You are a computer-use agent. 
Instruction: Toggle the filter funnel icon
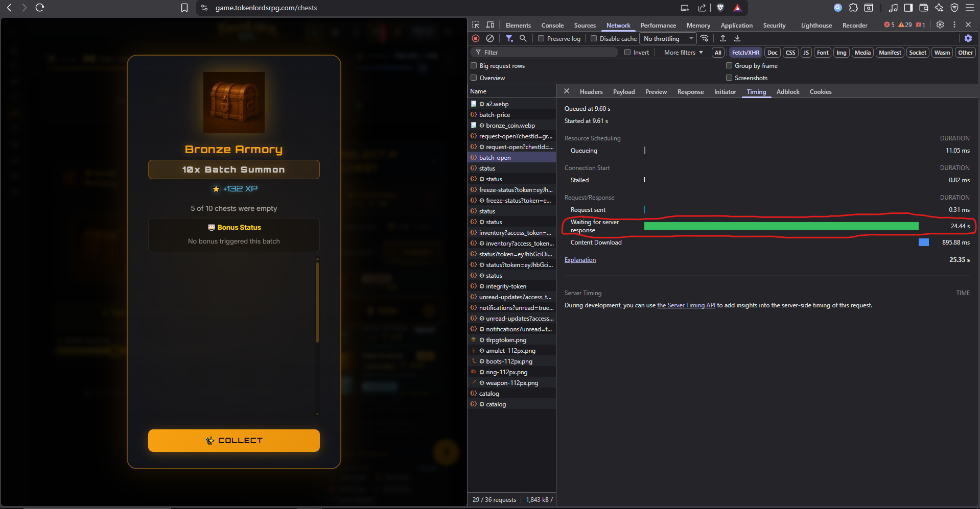coord(509,38)
